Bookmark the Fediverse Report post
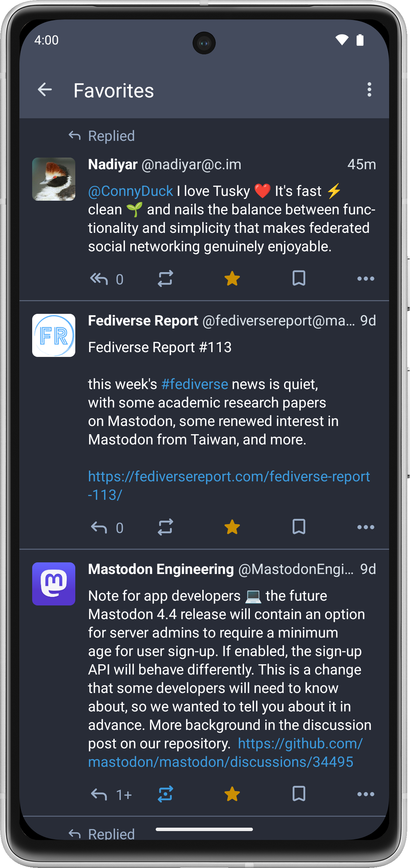 (299, 527)
